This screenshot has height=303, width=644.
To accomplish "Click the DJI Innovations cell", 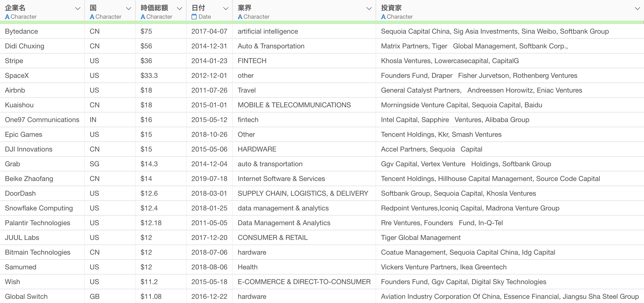I will click(42, 149).
